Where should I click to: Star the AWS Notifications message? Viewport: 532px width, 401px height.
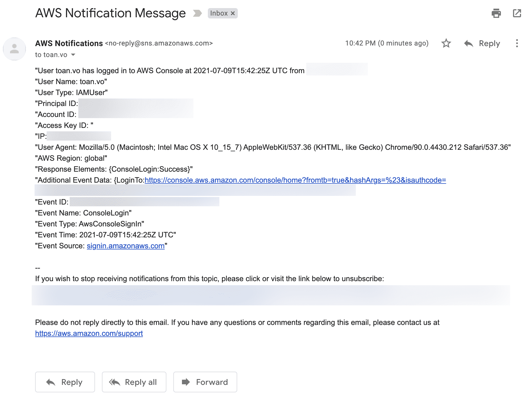[446, 43]
